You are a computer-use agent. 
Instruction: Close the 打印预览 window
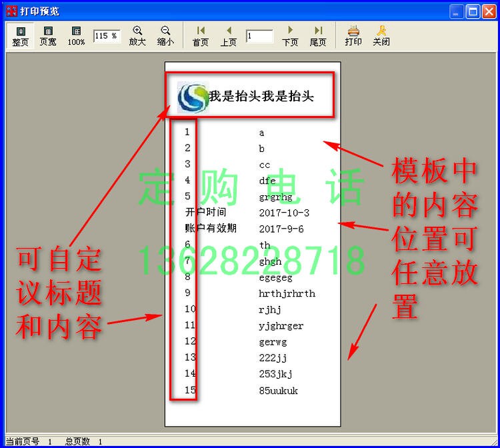pos(489,11)
